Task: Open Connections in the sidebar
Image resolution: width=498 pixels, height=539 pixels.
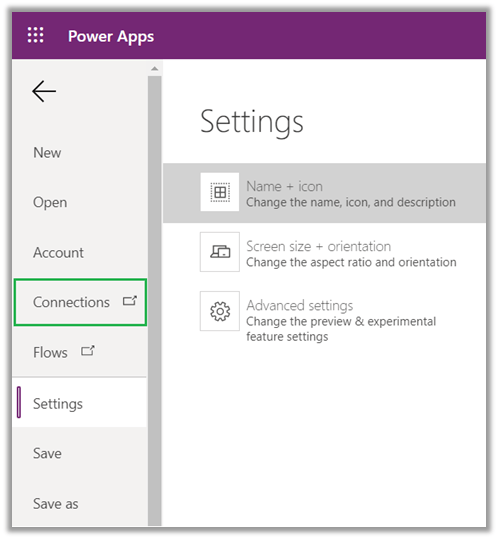Action: click(x=80, y=302)
